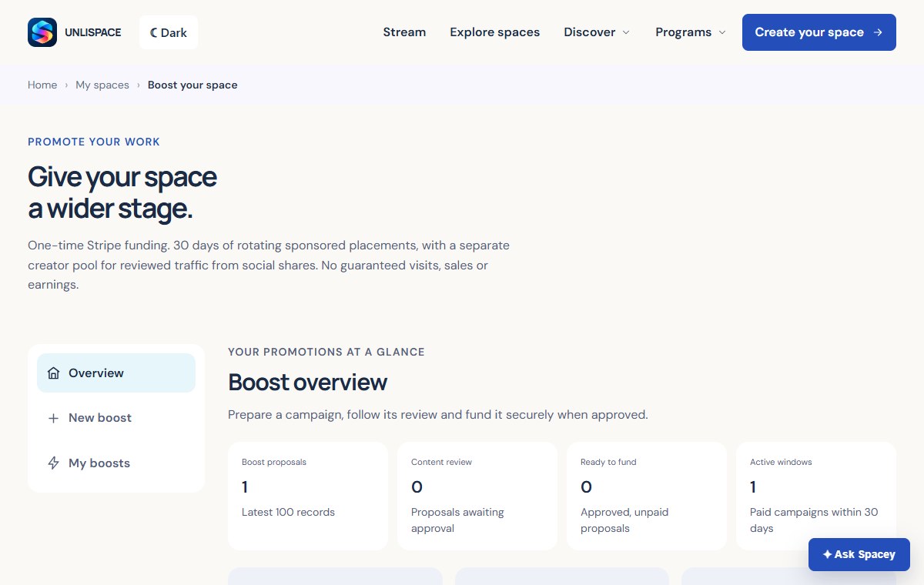
Task: Open New boost in the sidebar
Action: 116,418
